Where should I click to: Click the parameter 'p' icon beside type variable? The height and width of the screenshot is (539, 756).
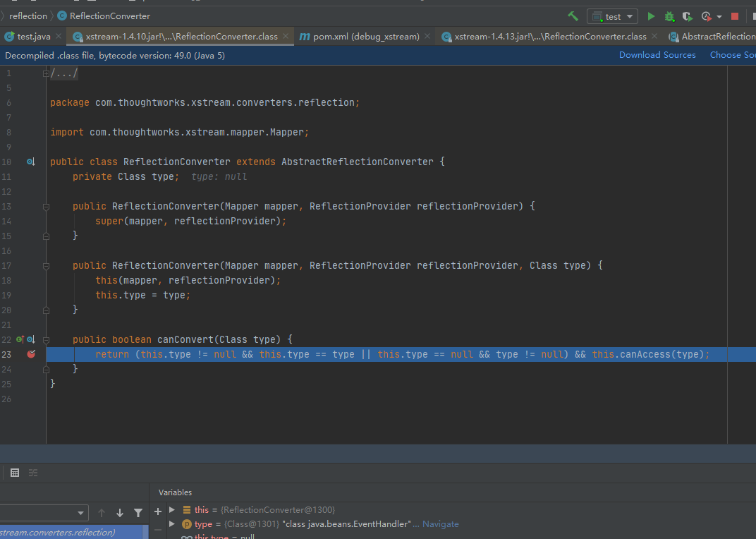(187, 524)
